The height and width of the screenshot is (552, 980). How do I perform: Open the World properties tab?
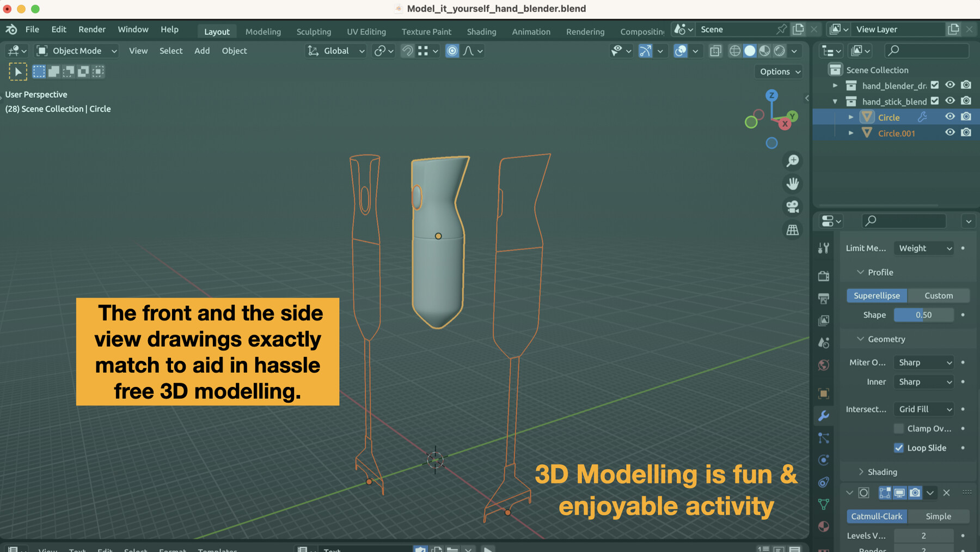[x=823, y=364]
